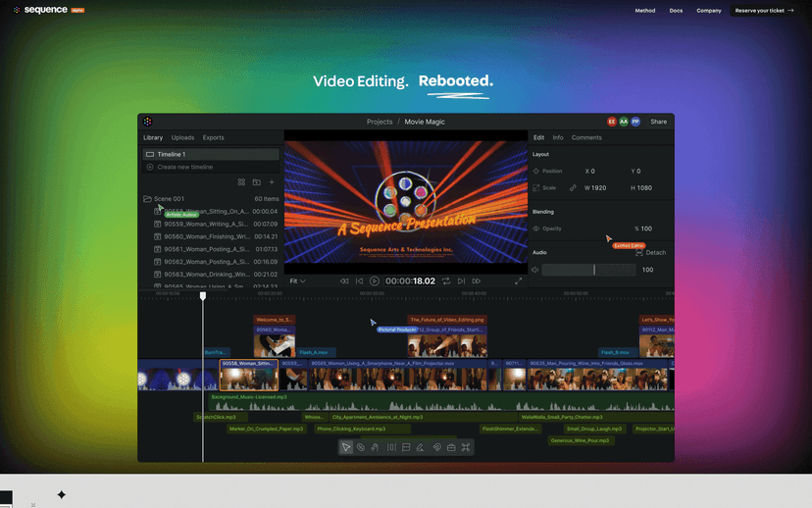
Task: Open the Fit zoom dropdown
Action: tap(298, 280)
